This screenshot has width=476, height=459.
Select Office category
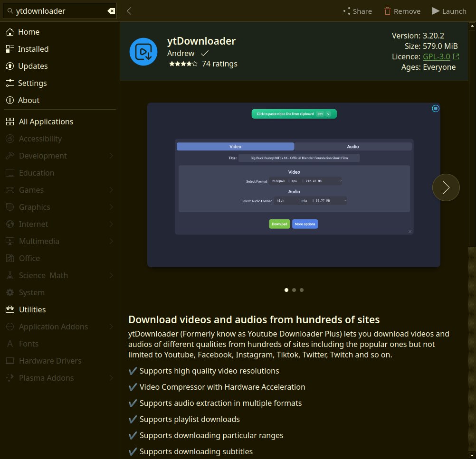[x=60, y=258]
